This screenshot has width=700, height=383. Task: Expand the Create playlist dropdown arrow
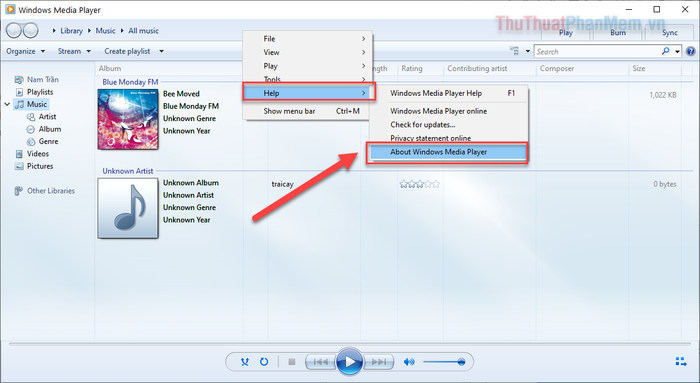[161, 51]
